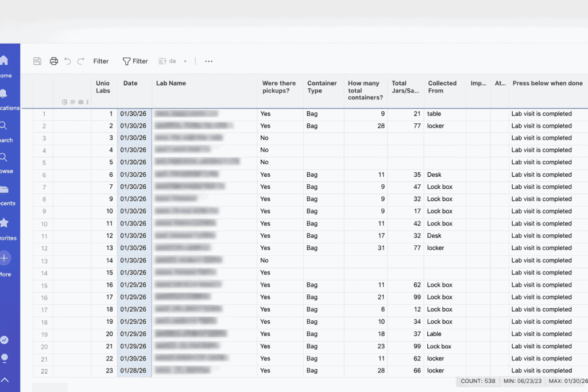The height and width of the screenshot is (392, 588).
Task: Click the plain Filter text left of the funnel
Action: tap(101, 61)
